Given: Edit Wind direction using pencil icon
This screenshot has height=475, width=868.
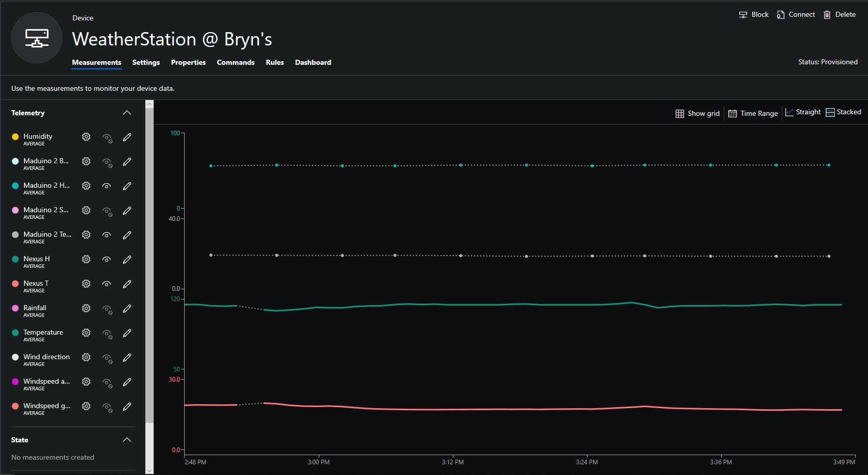Looking at the screenshot, I should (127, 357).
